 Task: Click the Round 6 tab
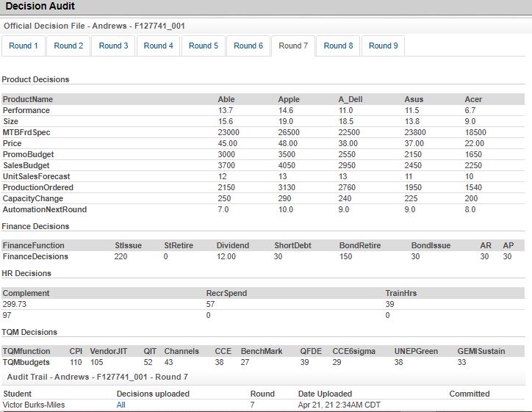[x=248, y=46]
